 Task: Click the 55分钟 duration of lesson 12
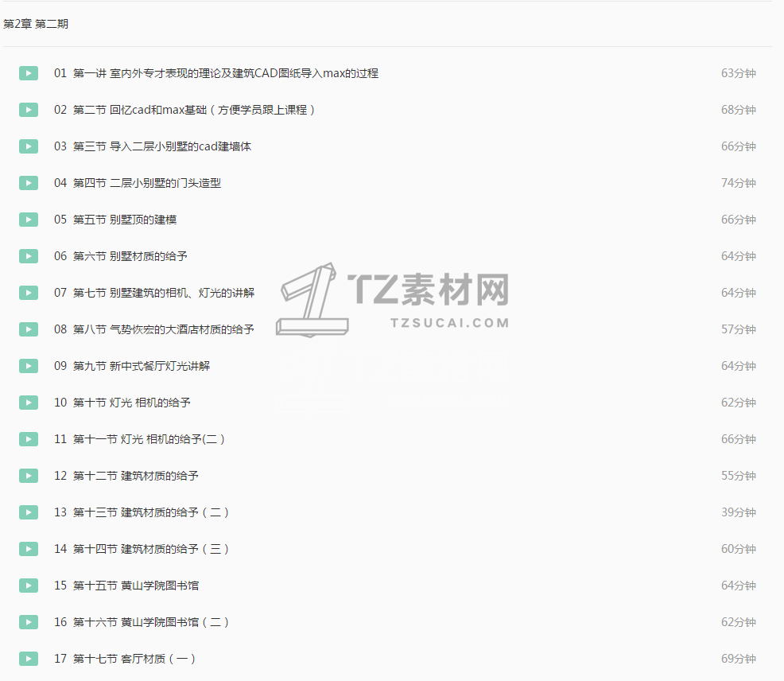point(738,476)
